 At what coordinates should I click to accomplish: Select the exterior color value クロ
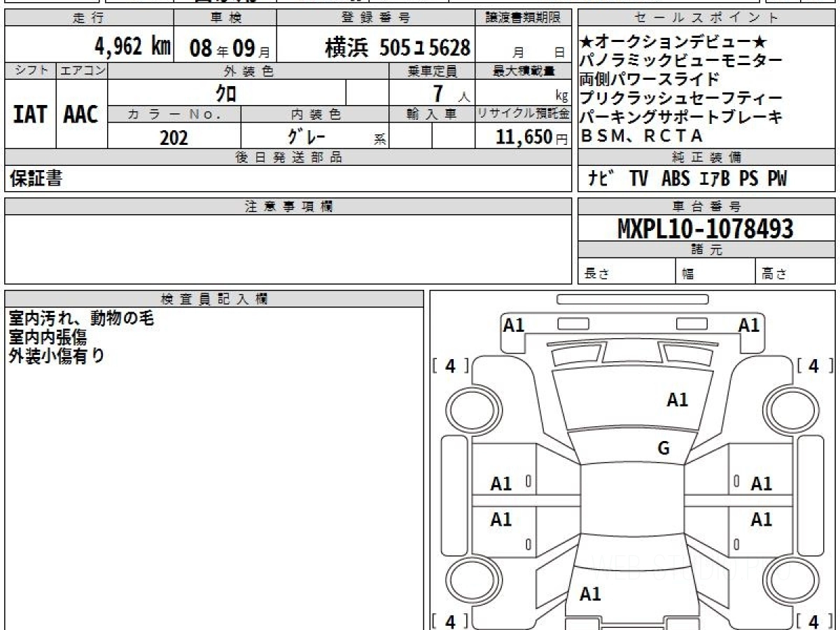[226, 92]
